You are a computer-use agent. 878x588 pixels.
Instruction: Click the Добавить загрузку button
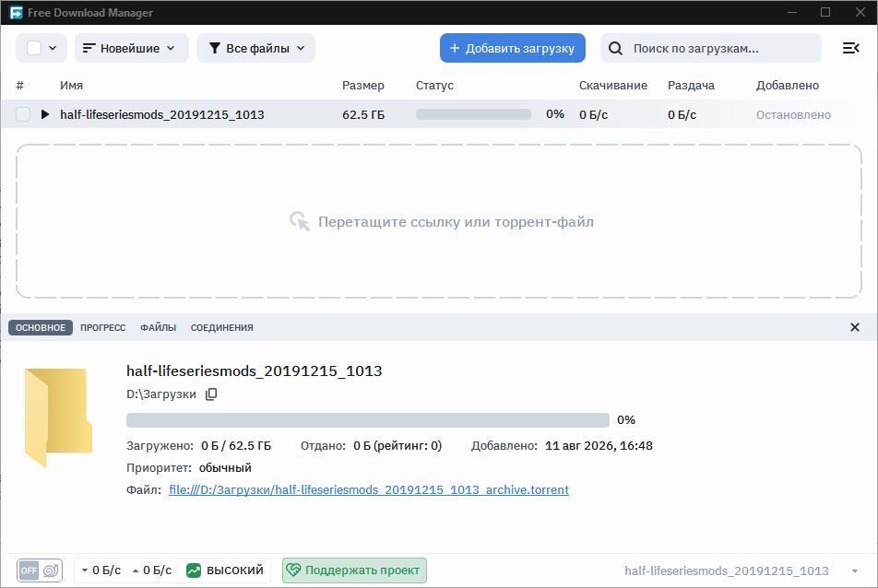pyautogui.click(x=513, y=48)
